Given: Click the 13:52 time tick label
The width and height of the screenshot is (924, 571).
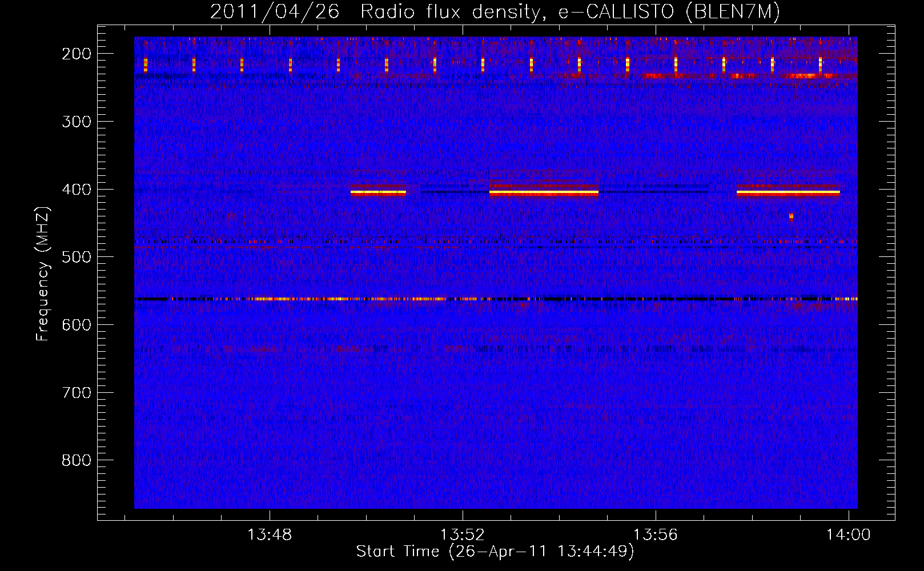Looking at the screenshot, I should [463, 534].
